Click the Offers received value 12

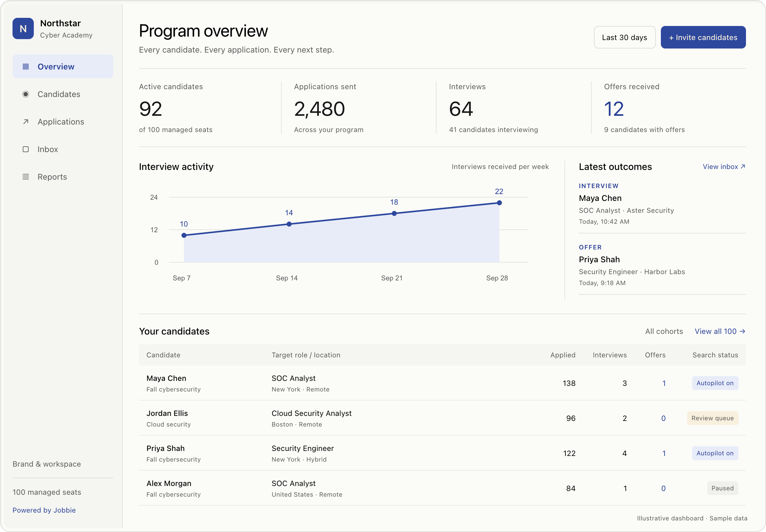614,109
